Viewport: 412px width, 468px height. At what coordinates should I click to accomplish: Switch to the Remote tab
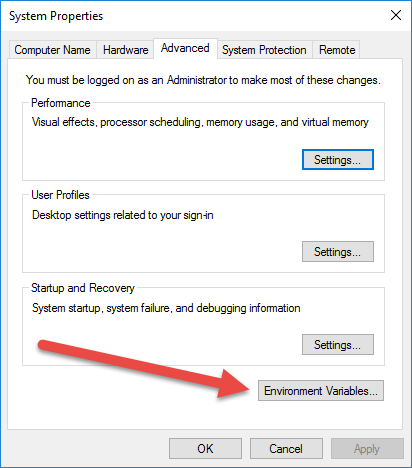pyautogui.click(x=337, y=50)
